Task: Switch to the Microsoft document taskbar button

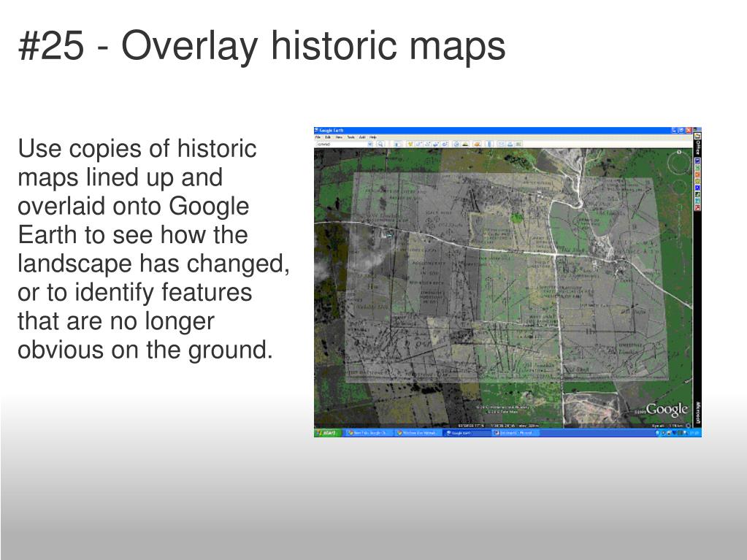Action: [516, 433]
